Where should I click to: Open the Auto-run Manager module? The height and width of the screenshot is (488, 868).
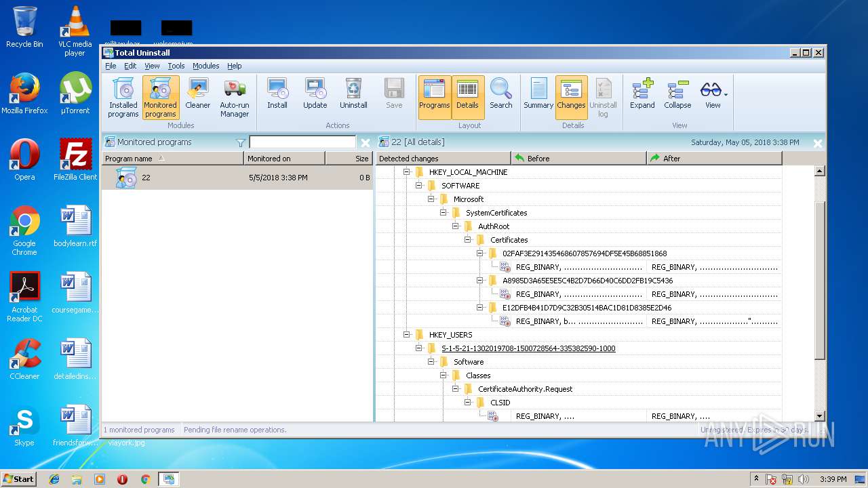[235, 98]
